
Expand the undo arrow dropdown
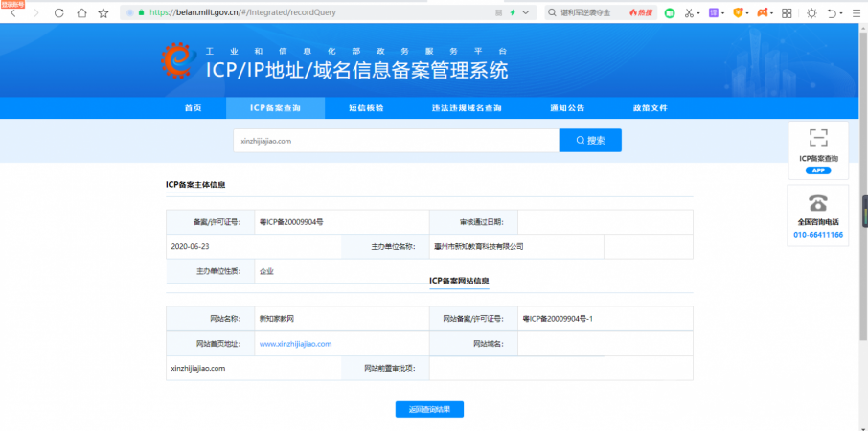pos(841,13)
